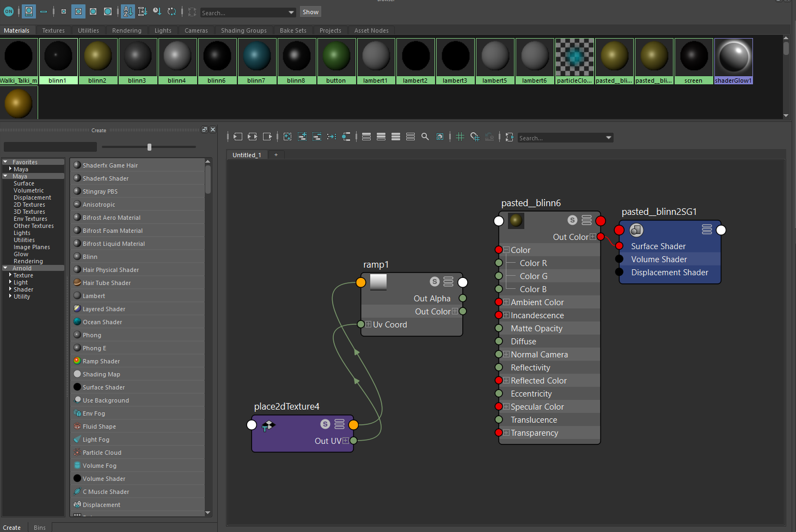Toggle solo S on ramp1 node
The height and width of the screenshot is (532, 796).
(x=434, y=281)
